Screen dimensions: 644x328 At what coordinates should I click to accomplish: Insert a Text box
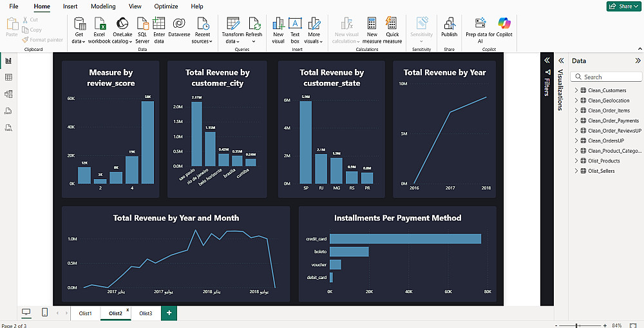coord(295,31)
